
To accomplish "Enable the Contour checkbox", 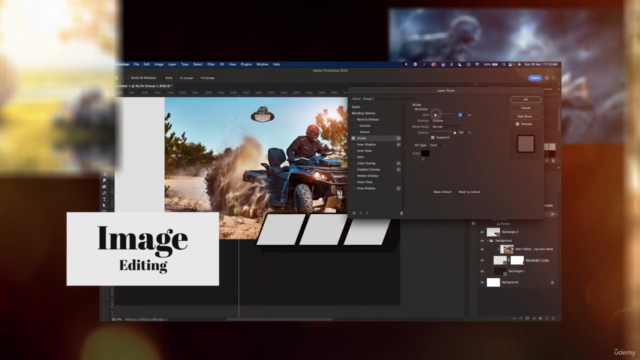I will click(x=356, y=126).
